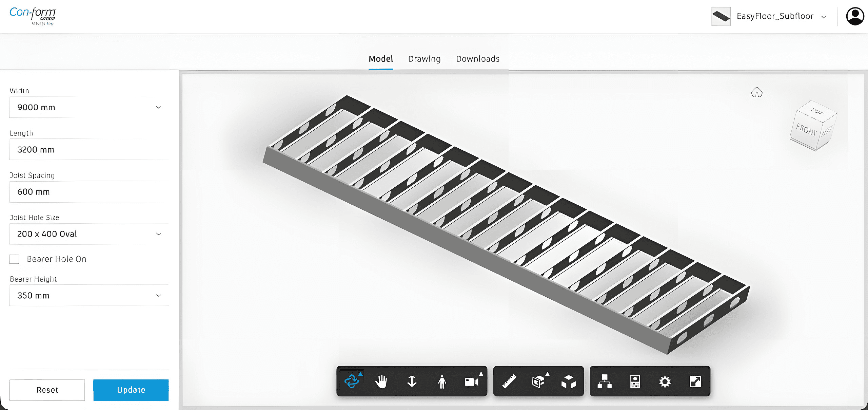
Task: Switch viewer to full screen
Action: (695, 381)
